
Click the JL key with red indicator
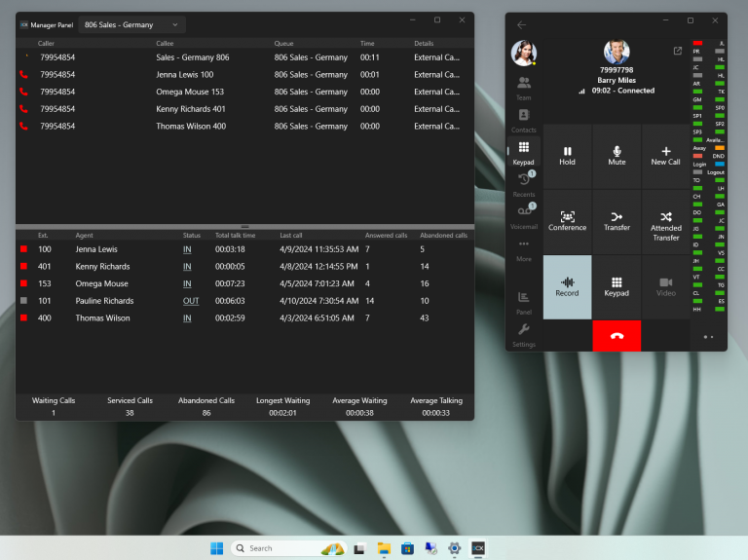[722, 43]
